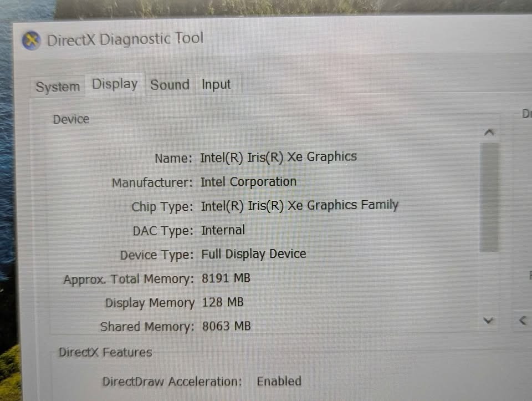Image resolution: width=532 pixels, height=401 pixels.
Task: Click the Chip Type: field label
Action: pos(162,207)
